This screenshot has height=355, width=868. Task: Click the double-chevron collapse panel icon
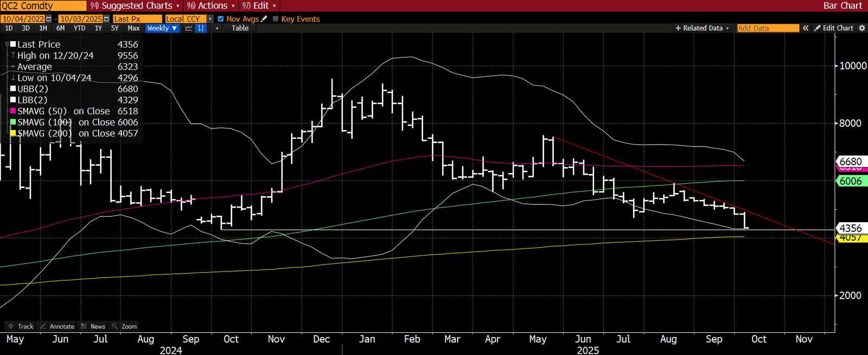click(806, 28)
